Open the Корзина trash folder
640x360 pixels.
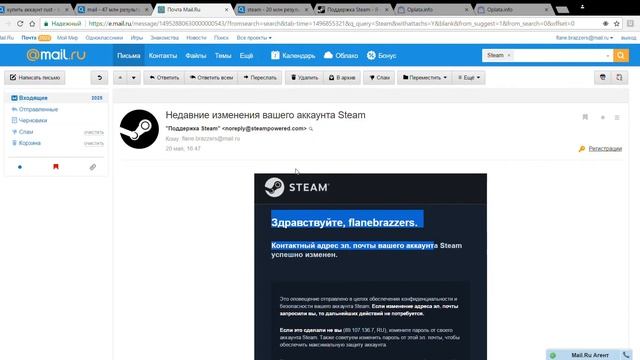29,143
